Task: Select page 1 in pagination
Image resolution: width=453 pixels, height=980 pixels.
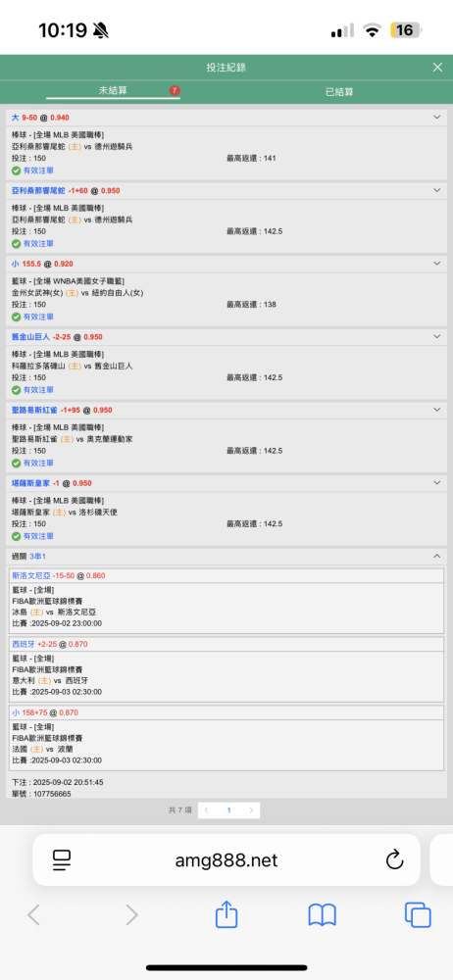Action: click(229, 810)
